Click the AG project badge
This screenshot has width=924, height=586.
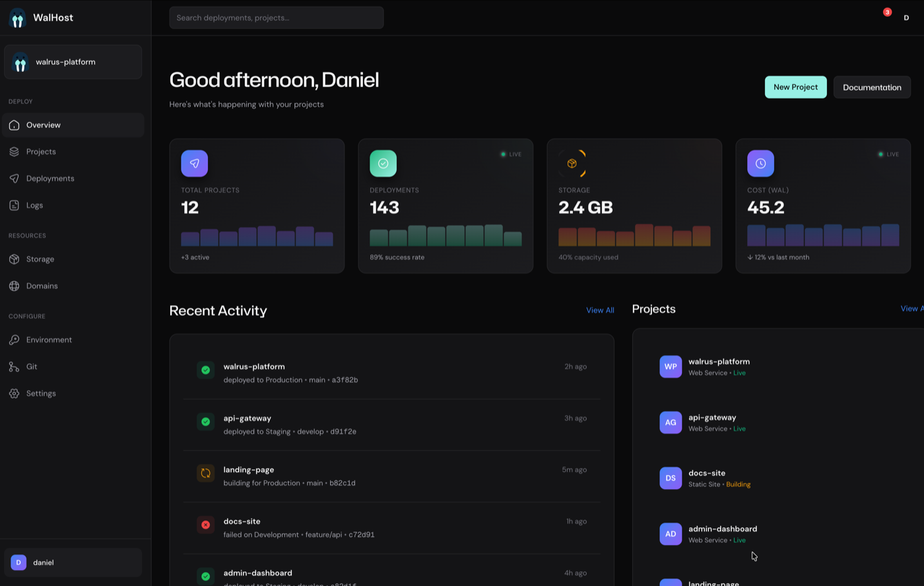point(671,422)
